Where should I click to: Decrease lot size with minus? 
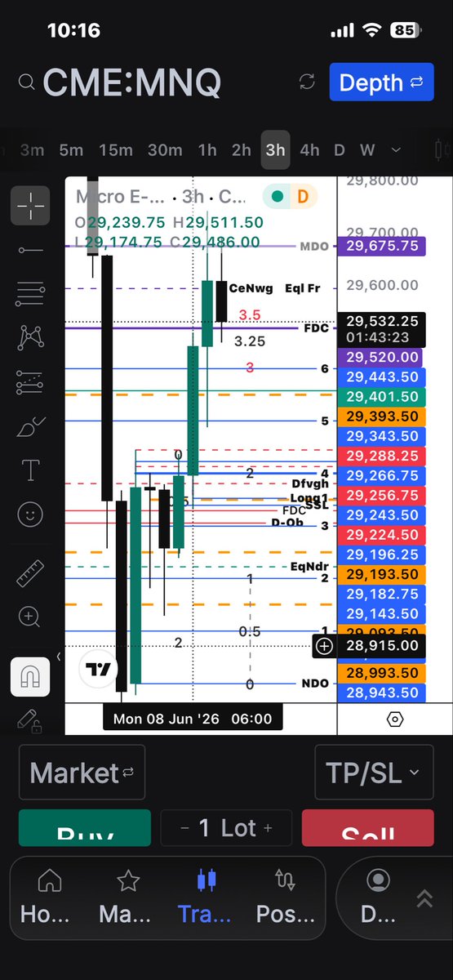coord(185,827)
